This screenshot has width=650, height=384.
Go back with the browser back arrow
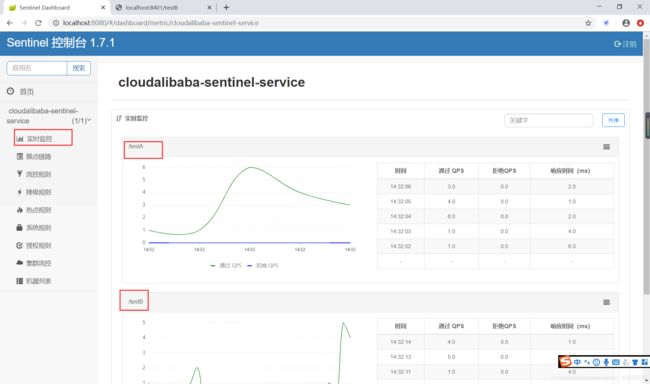(10, 23)
